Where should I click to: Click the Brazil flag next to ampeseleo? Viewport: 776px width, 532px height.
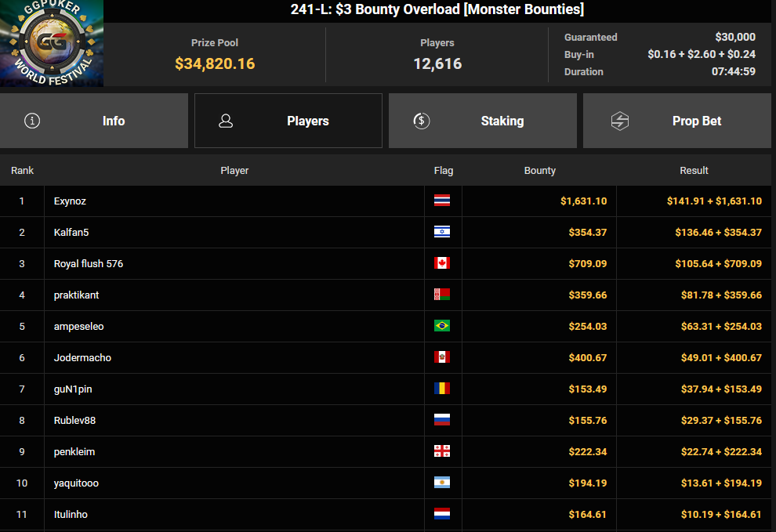coord(442,326)
